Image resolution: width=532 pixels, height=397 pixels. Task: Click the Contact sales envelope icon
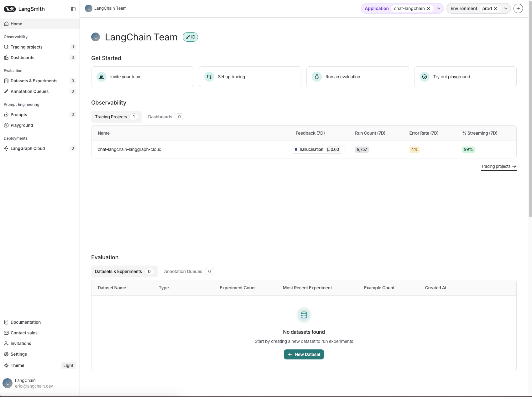click(6, 333)
